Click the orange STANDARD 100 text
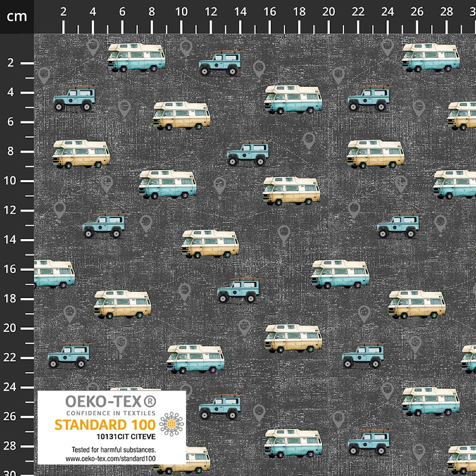 coord(105,425)
